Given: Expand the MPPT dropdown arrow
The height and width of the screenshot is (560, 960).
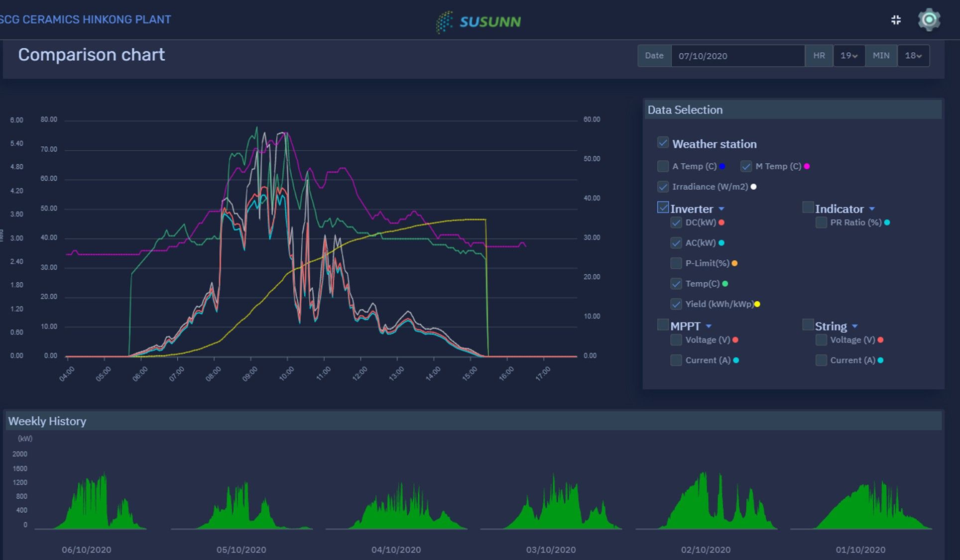Looking at the screenshot, I should (x=709, y=327).
